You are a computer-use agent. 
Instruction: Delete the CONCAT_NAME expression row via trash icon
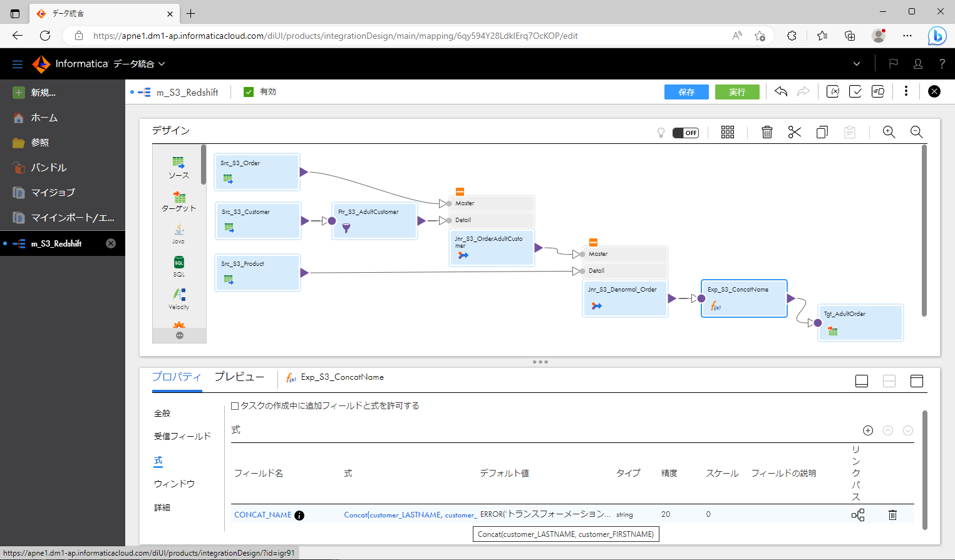point(892,514)
